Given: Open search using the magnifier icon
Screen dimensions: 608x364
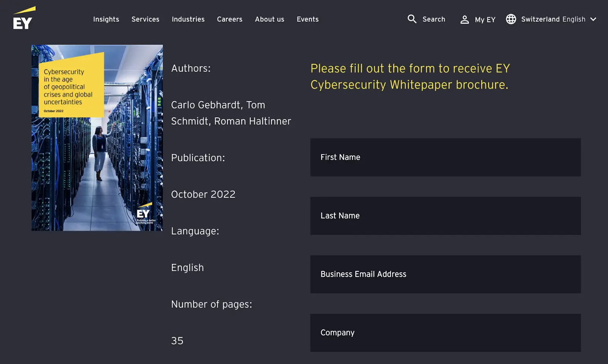Looking at the screenshot, I should (x=412, y=19).
